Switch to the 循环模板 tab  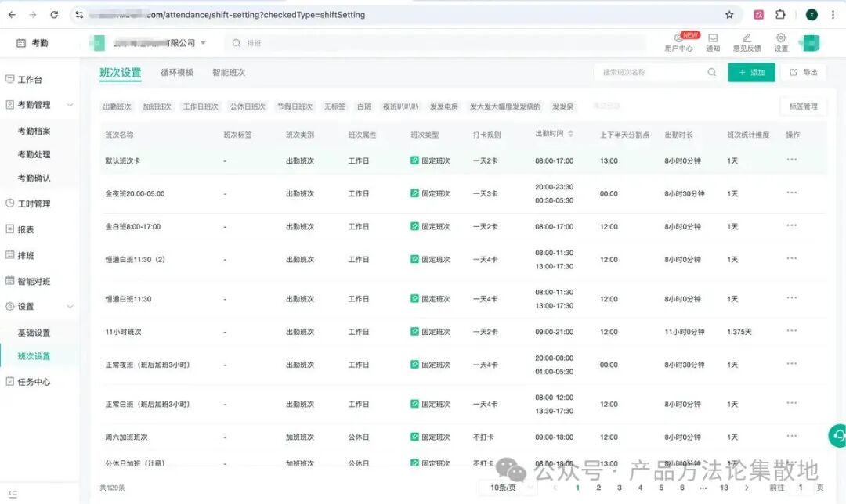click(x=177, y=72)
